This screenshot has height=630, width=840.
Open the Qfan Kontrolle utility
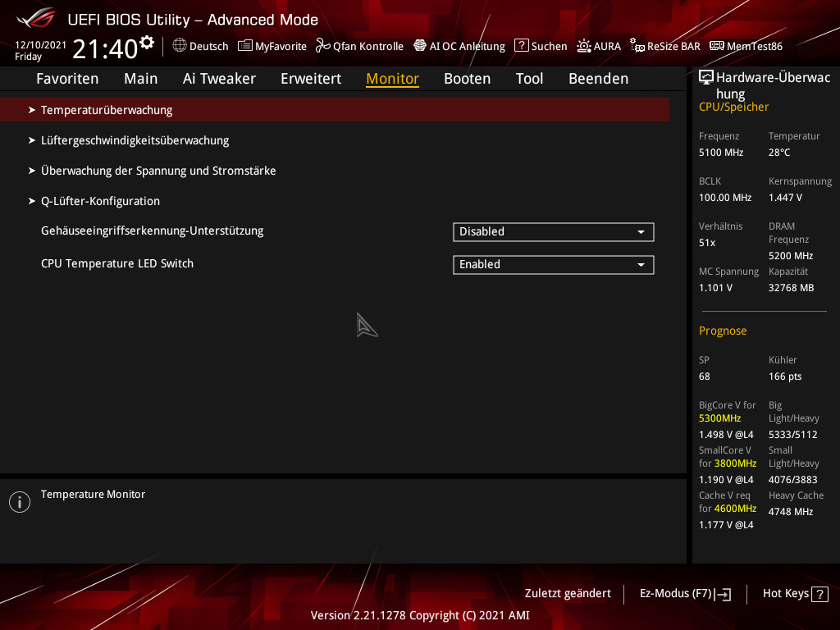[x=359, y=46]
